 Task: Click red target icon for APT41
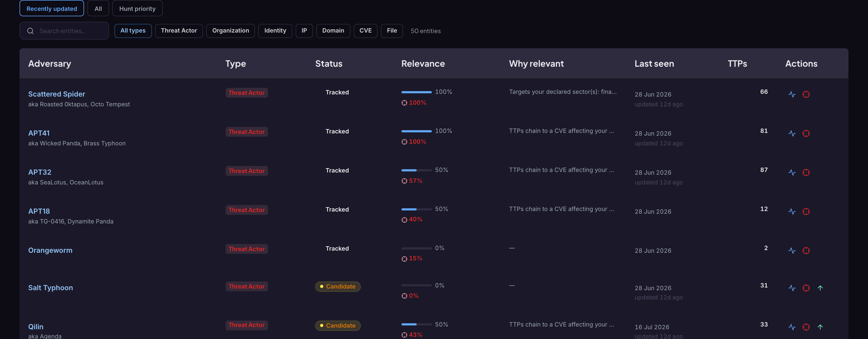[806, 133]
